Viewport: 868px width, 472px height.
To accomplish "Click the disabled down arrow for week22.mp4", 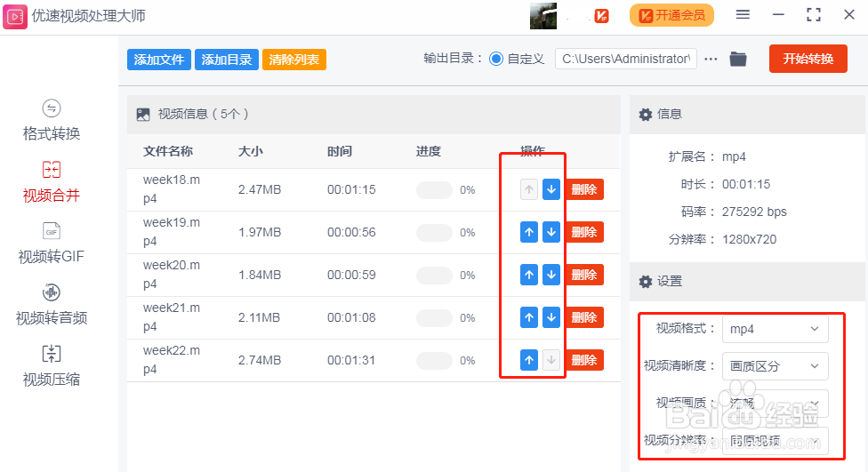I will pos(551,360).
